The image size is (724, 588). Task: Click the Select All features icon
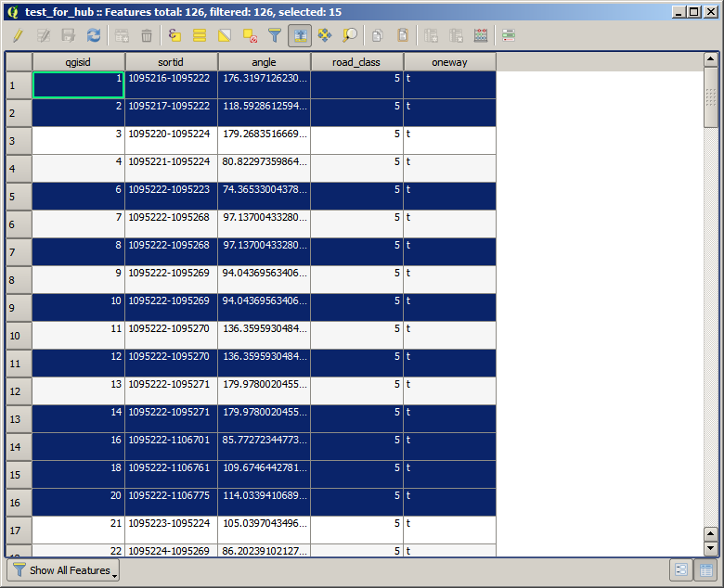(200, 35)
